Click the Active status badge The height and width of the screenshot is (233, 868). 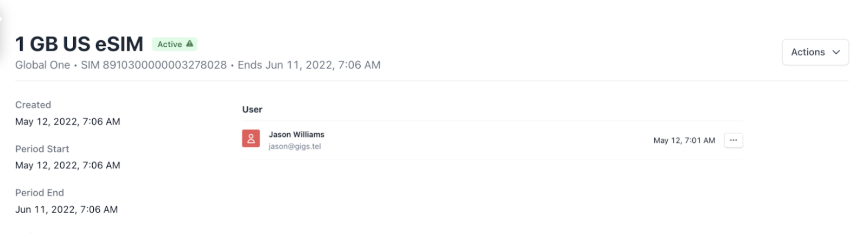pyautogui.click(x=175, y=44)
